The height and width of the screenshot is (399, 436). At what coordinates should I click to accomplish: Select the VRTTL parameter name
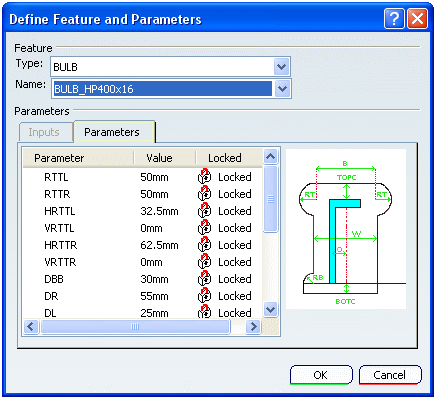tap(59, 228)
